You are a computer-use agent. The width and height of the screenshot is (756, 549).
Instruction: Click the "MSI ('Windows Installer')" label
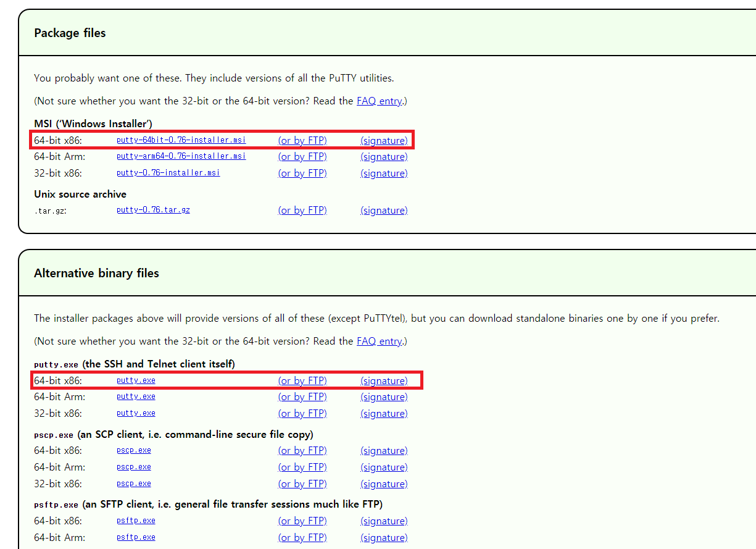tap(93, 124)
